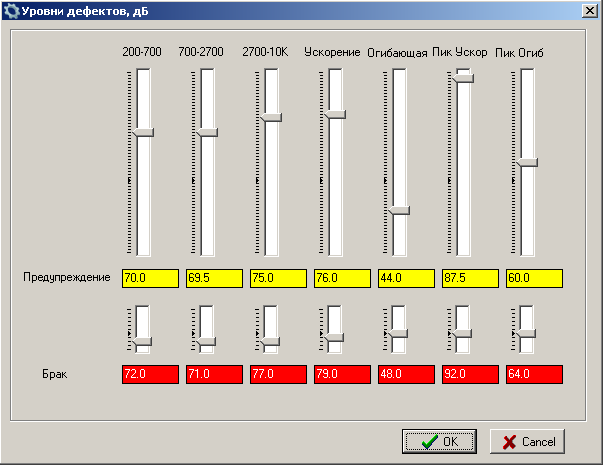Select the red Брак field showing 72.0
Screen dimensions: 603x465
coord(150,374)
